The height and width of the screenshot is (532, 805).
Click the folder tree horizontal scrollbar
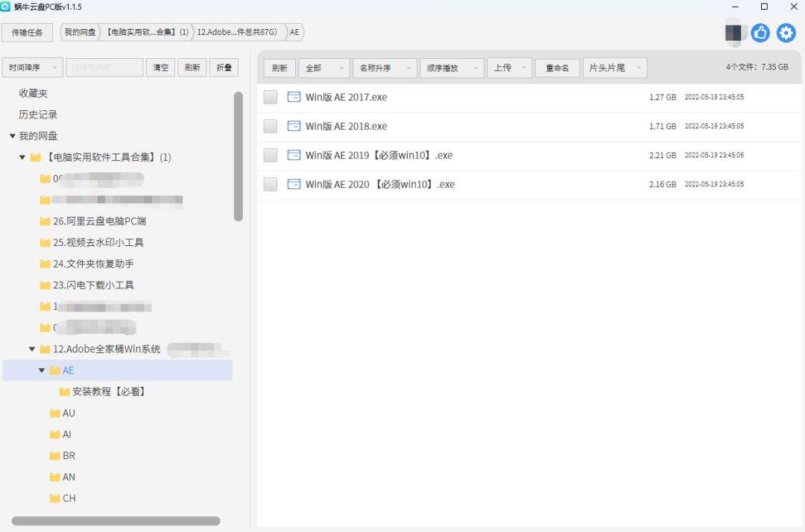tap(116, 521)
